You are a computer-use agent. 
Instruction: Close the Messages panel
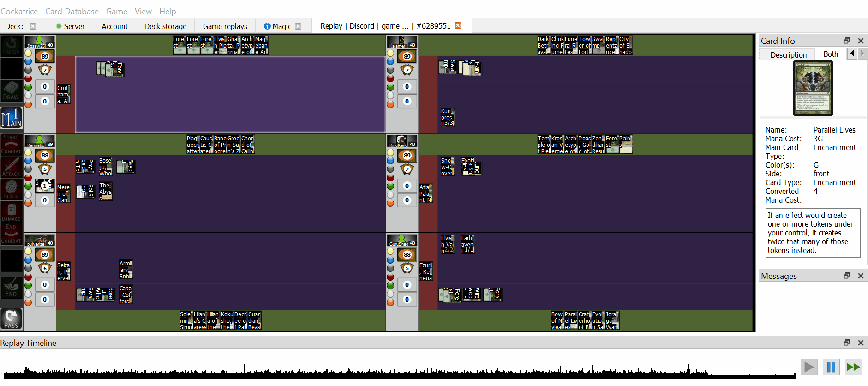click(x=861, y=276)
